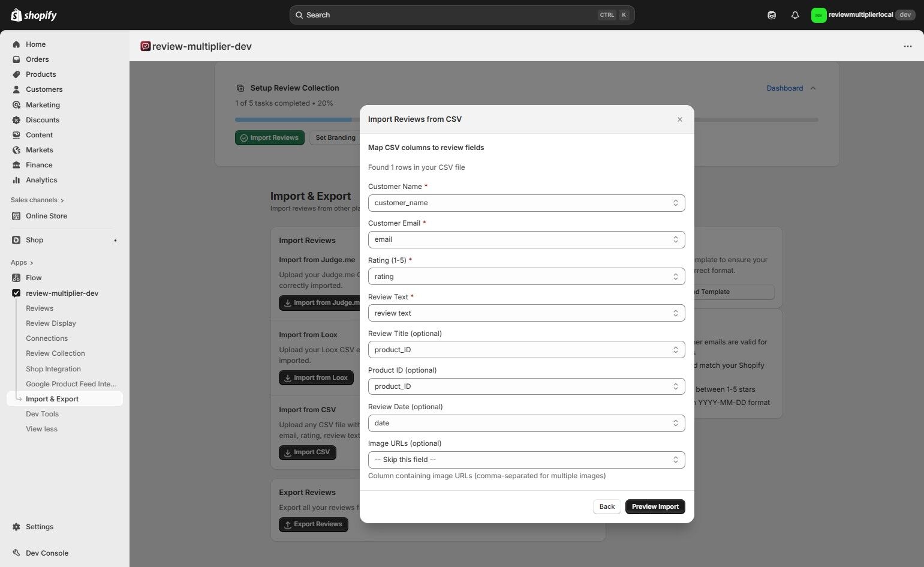924x567 pixels.
Task: Open the Review Date column dropdown
Action: tap(526, 423)
